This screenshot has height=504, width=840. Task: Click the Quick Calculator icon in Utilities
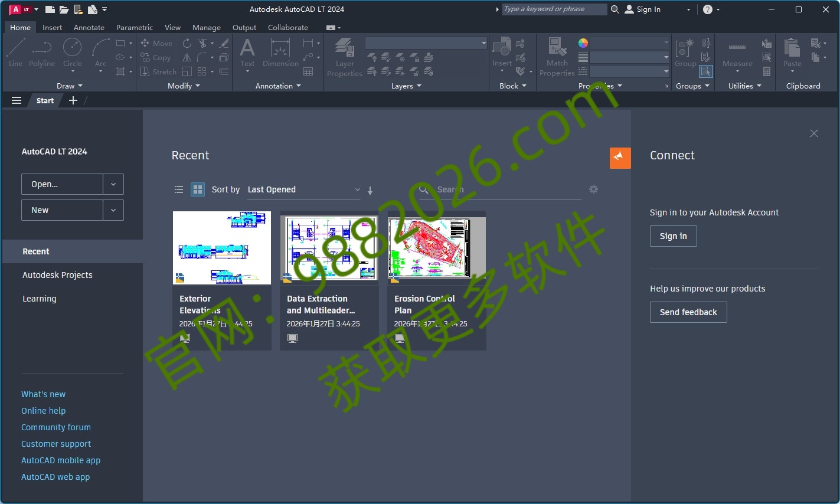(767, 71)
